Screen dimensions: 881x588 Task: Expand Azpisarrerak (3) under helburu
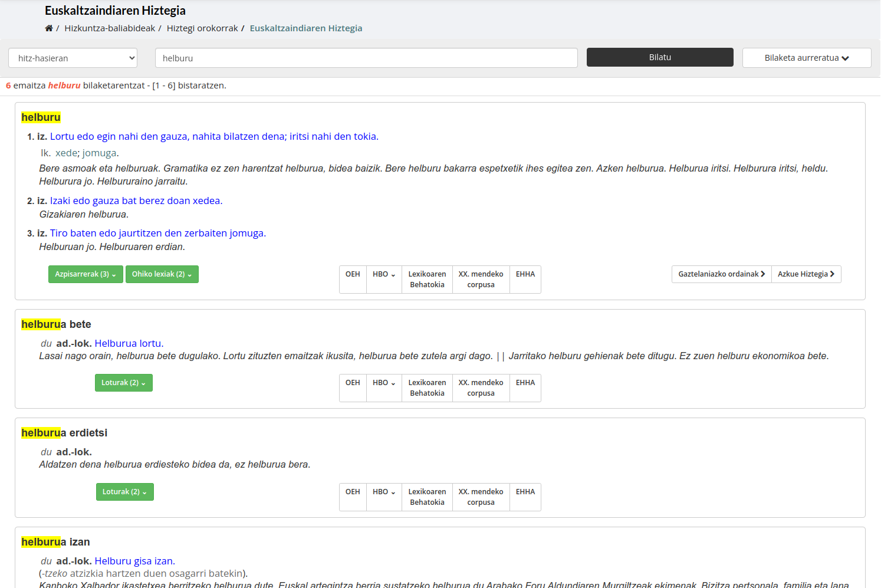[86, 274]
